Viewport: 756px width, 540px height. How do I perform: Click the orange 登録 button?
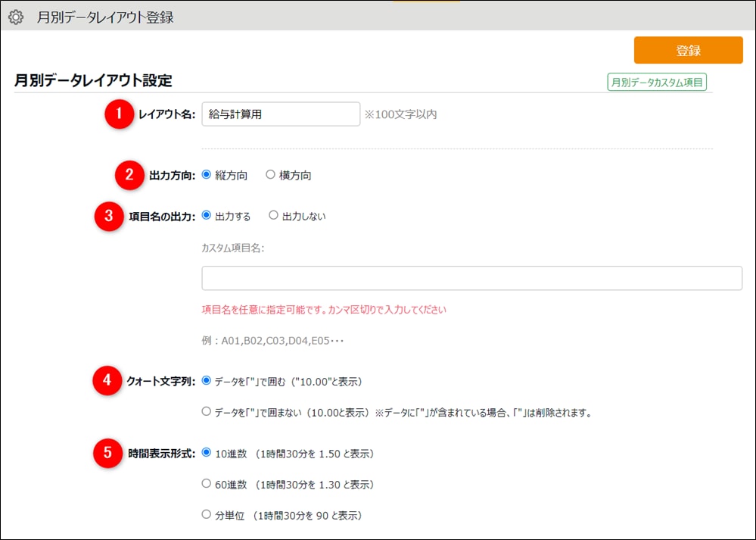[688, 50]
